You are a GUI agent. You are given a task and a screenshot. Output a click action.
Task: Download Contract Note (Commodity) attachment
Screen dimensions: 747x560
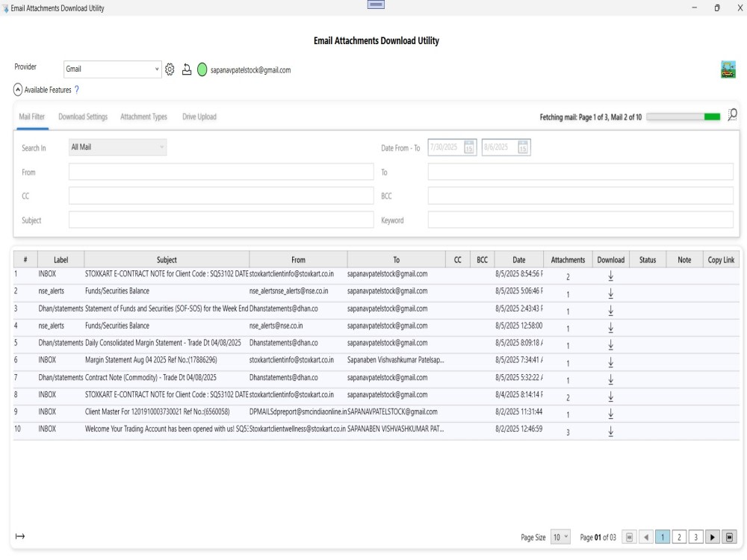pyautogui.click(x=611, y=379)
